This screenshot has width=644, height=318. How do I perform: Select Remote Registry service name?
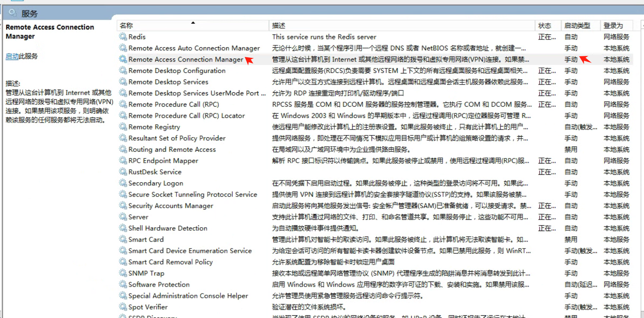click(154, 127)
